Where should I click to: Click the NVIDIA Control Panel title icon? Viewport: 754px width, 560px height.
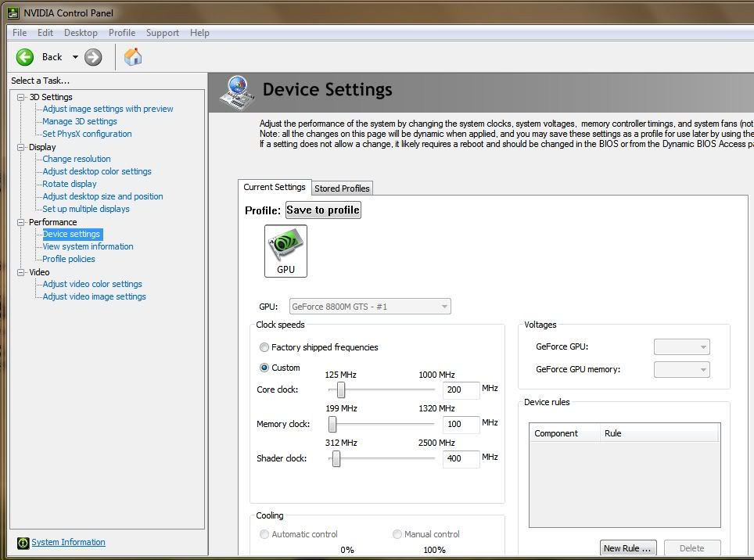tap(13, 13)
